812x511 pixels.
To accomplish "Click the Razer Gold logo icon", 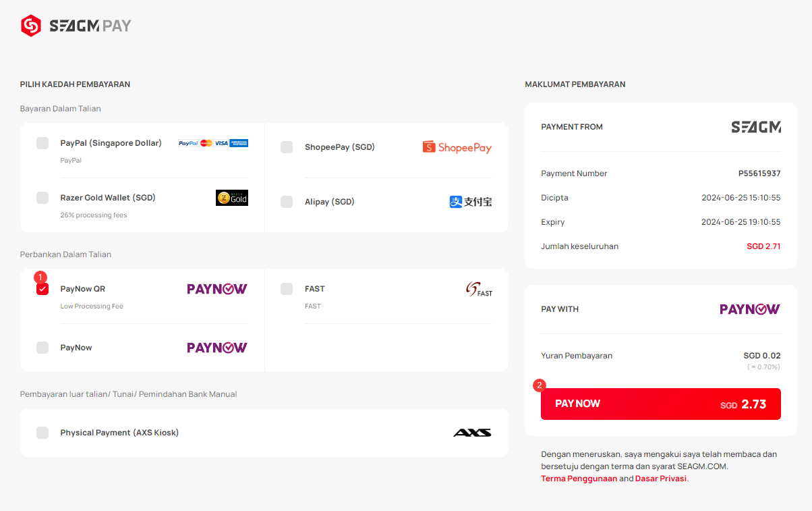I will pyautogui.click(x=232, y=198).
